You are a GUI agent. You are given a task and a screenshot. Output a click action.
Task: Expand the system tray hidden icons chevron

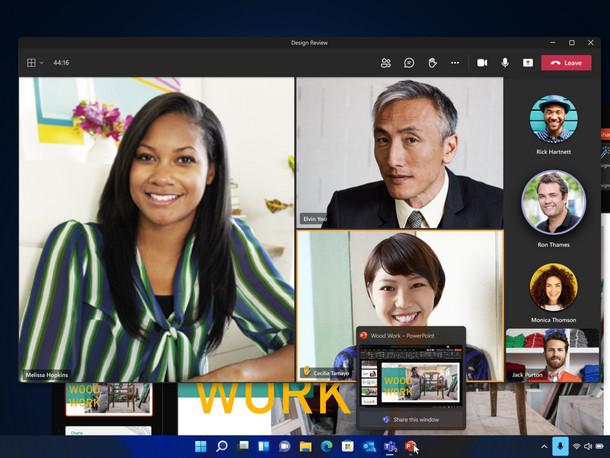(x=544, y=446)
